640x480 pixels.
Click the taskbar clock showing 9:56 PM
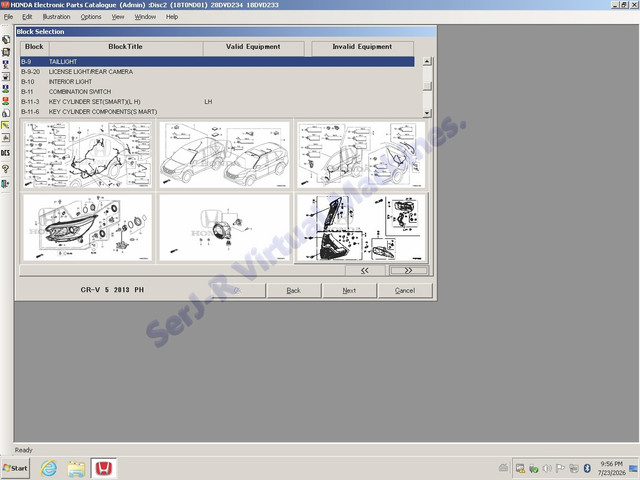(611, 468)
